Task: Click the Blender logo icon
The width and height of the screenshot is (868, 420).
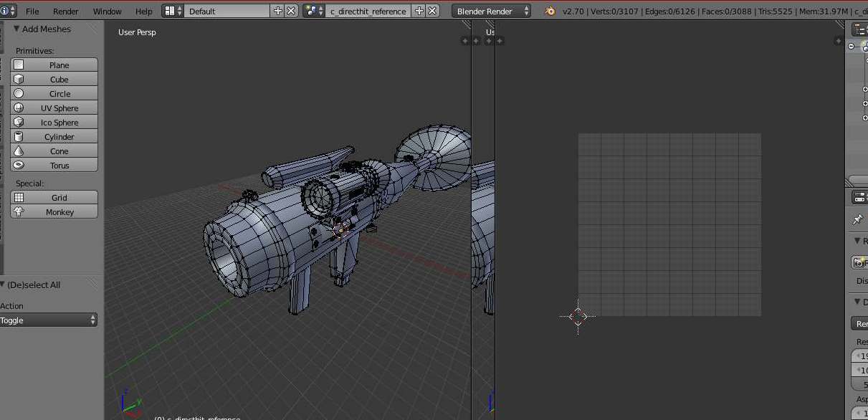Action: 550,11
